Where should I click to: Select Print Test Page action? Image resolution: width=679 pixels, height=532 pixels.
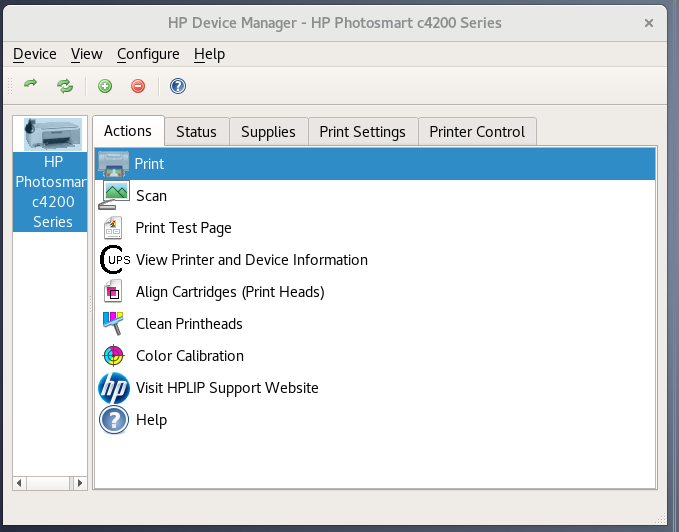[x=183, y=228]
